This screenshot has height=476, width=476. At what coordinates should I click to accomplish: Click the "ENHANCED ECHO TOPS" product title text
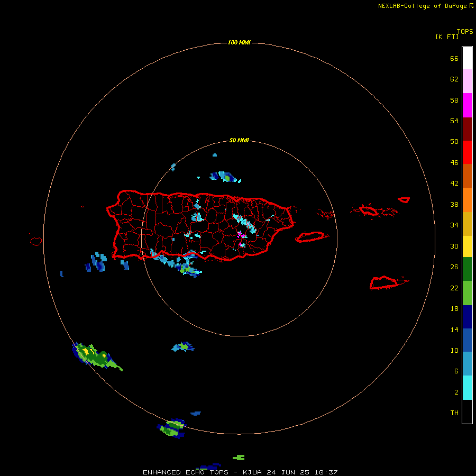coord(186,472)
